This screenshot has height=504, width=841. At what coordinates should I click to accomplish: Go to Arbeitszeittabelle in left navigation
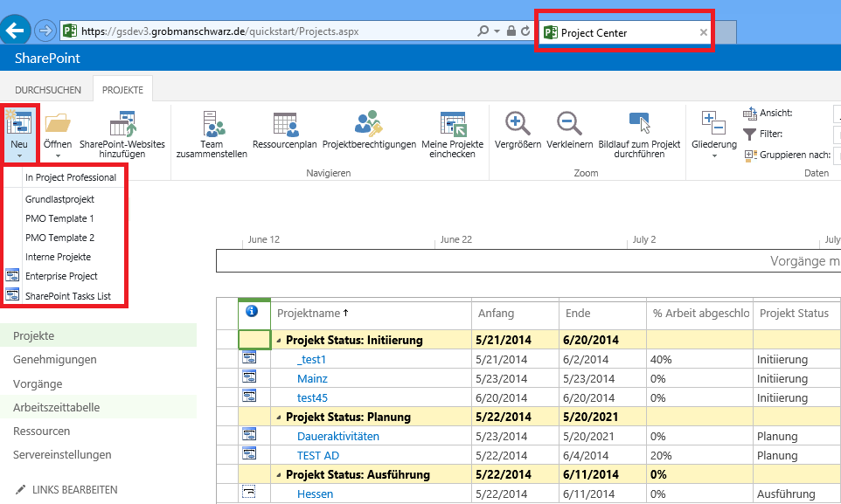56,407
